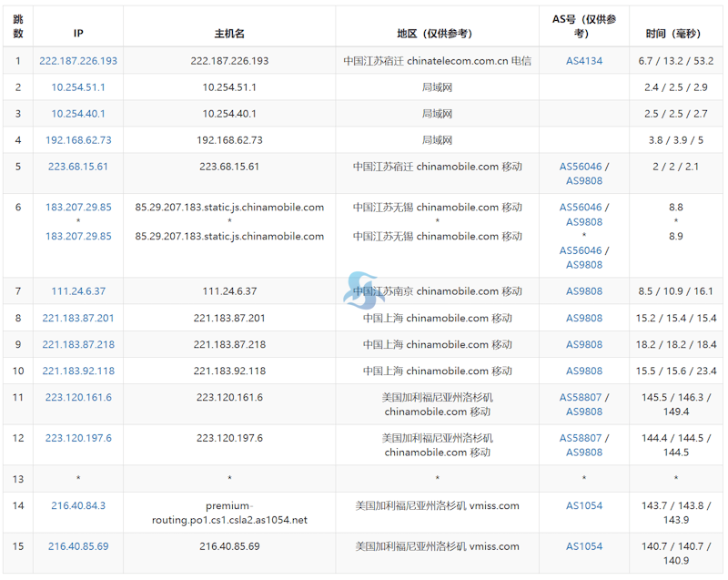
Task: Select the 中国江苏南京 chinamobile.com 移动 region cell
Action: click(437, 291)
